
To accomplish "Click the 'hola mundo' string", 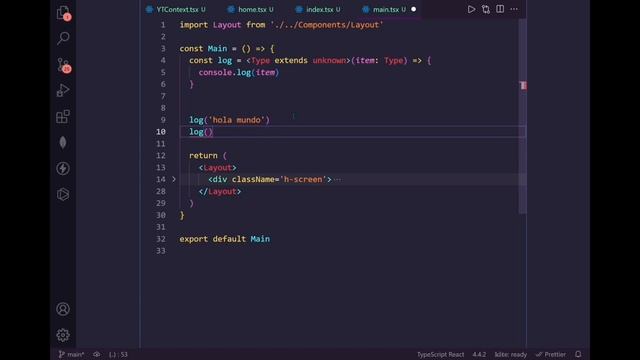I will coord(237,120).
